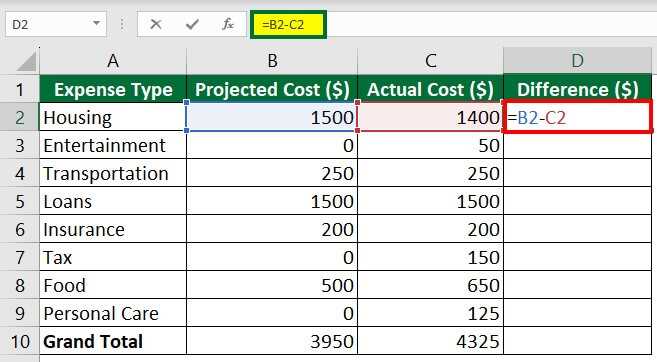657x362 pixels.
Task: Select the Insurance cell
Action: (x=113, y=230)
